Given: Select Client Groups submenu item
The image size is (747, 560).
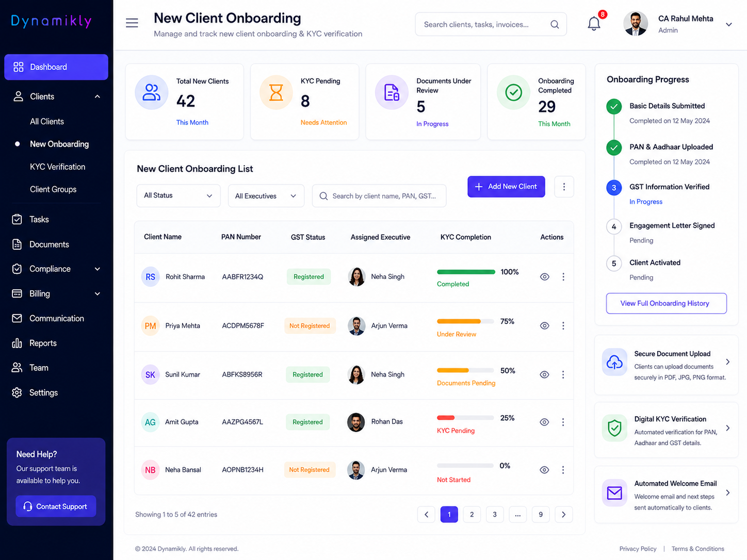Looking at the screenshot, I should click(x=53, y=190).
